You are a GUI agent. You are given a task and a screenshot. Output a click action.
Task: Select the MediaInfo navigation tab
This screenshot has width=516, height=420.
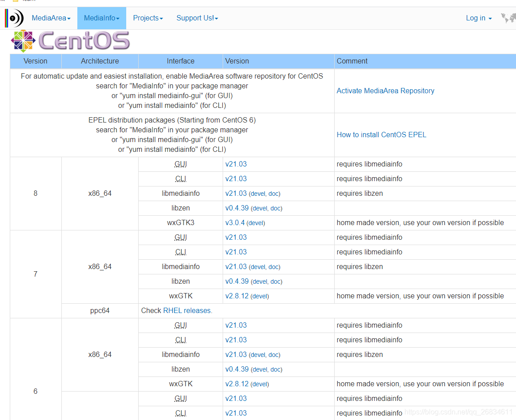point(101,18)
